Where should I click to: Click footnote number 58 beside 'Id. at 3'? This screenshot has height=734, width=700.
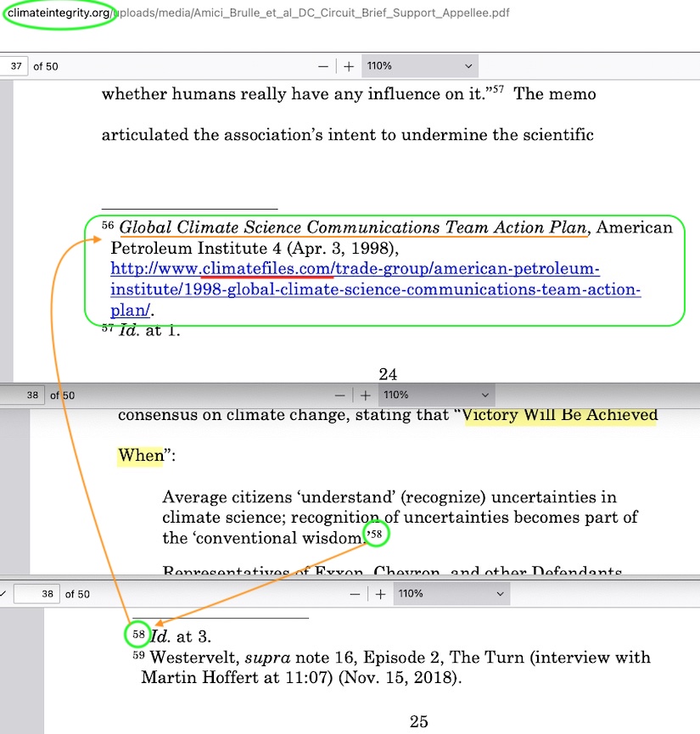[139, 635]
